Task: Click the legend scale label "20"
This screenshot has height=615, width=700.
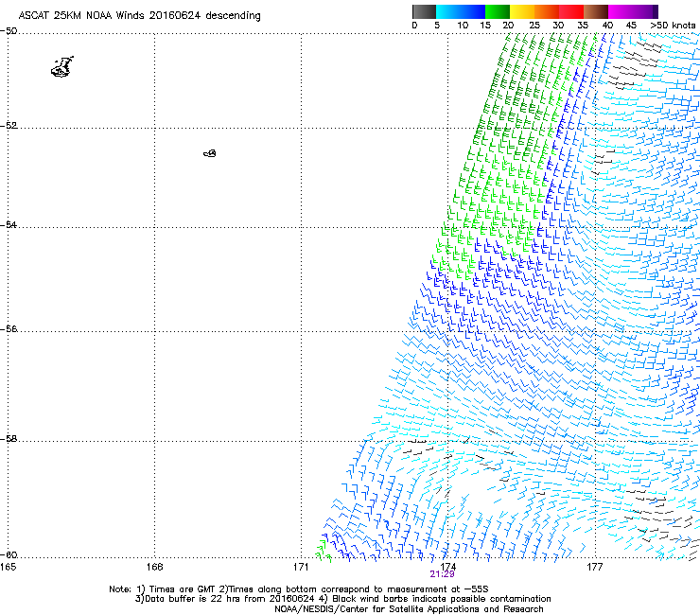Action: (508, 26)
